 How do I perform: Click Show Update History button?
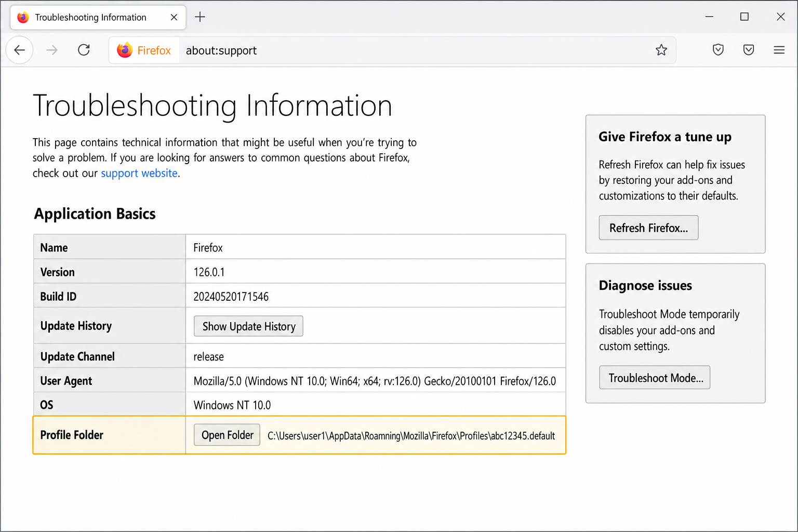(x=248, y=326)
